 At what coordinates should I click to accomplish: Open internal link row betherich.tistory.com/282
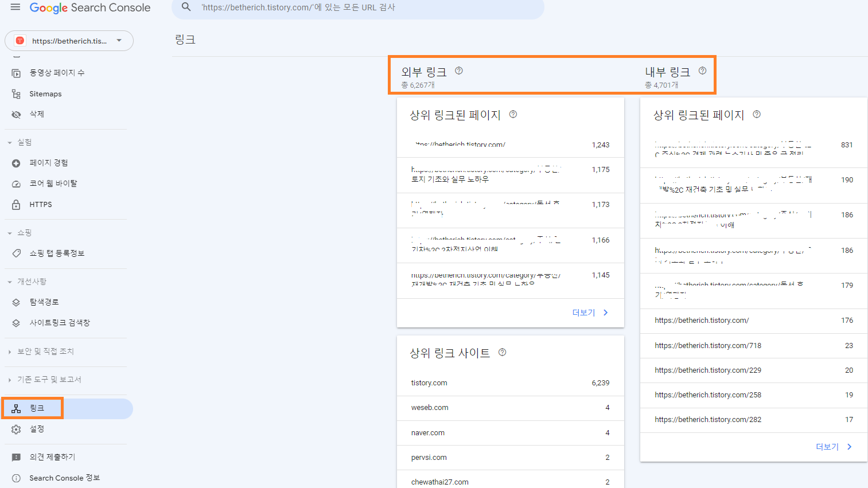[754, 420]
